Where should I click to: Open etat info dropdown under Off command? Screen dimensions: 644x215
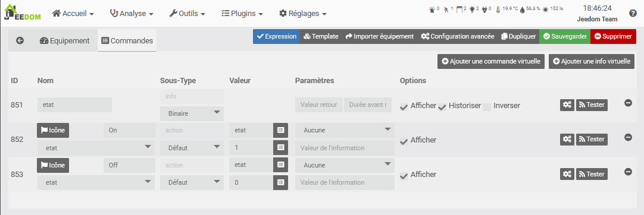pyautogui.click(x=96, y=182)
